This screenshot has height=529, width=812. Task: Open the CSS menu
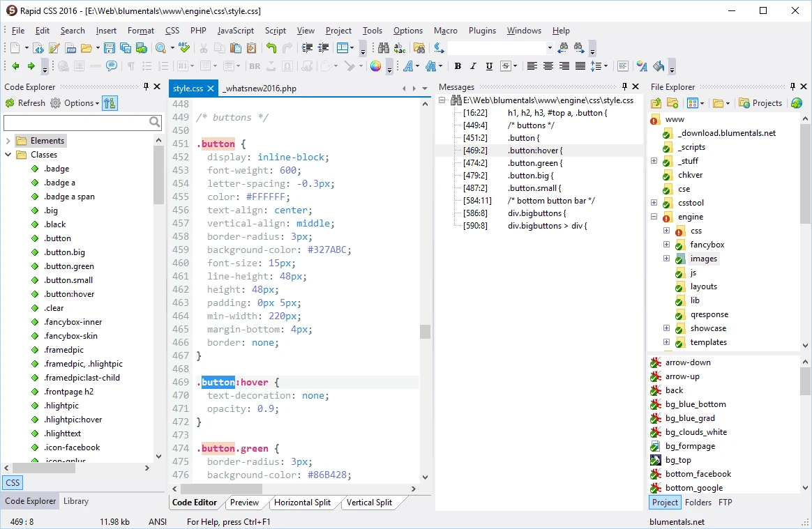tap(172, 31)
